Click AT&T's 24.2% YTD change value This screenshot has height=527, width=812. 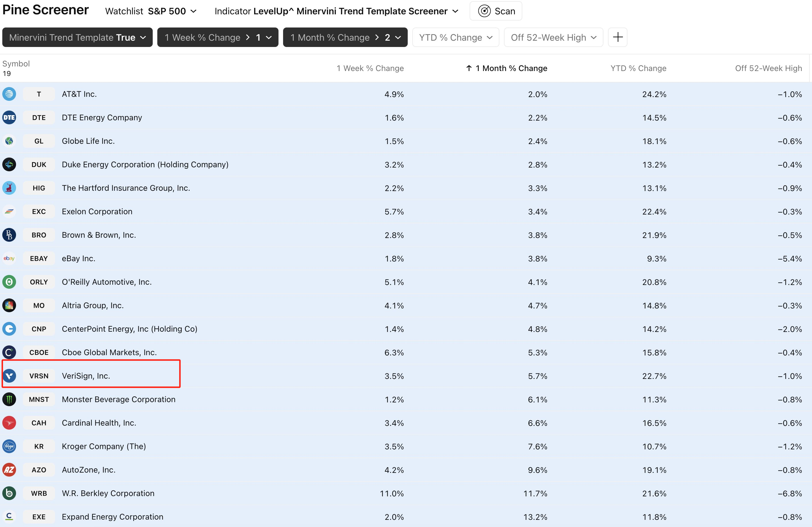[654, 94]
